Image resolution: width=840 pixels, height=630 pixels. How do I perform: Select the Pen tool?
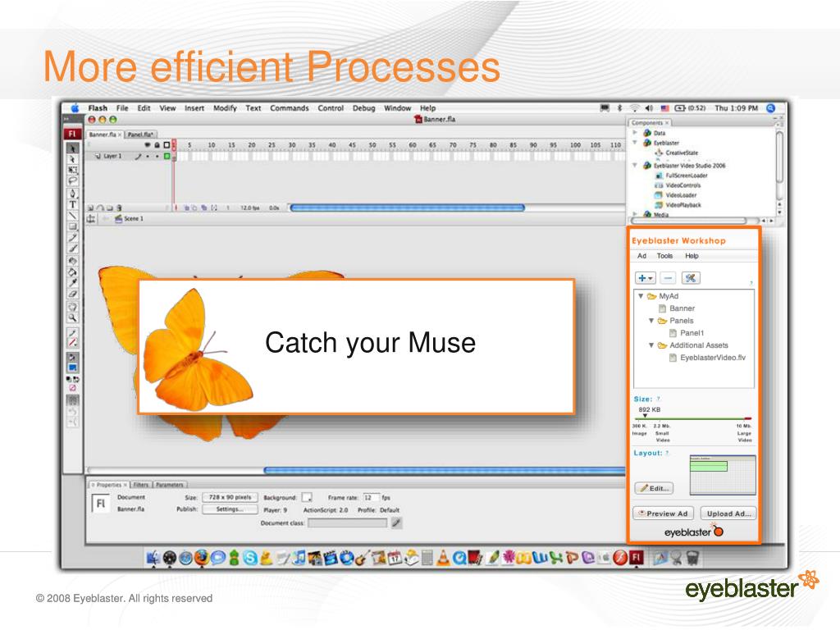click(x=72, y=194)
